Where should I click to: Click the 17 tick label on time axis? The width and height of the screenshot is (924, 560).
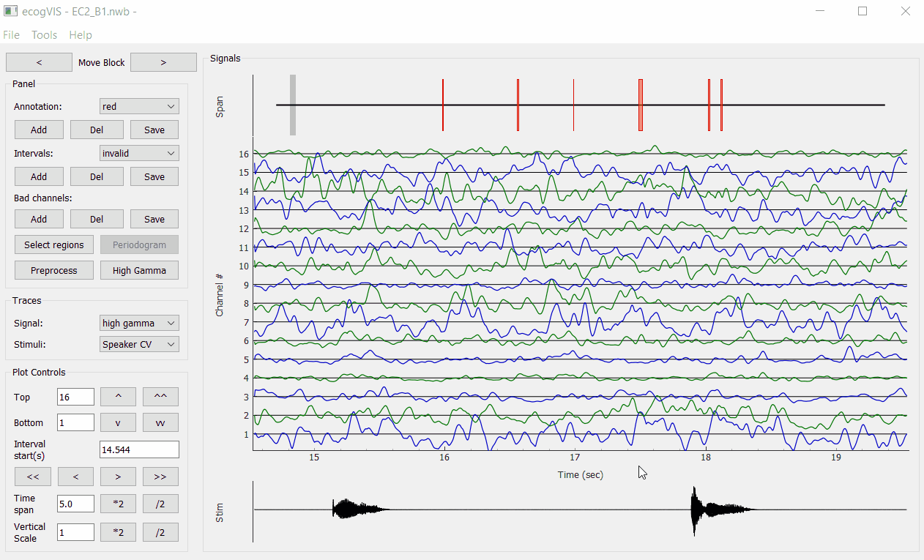coord(575,457)
